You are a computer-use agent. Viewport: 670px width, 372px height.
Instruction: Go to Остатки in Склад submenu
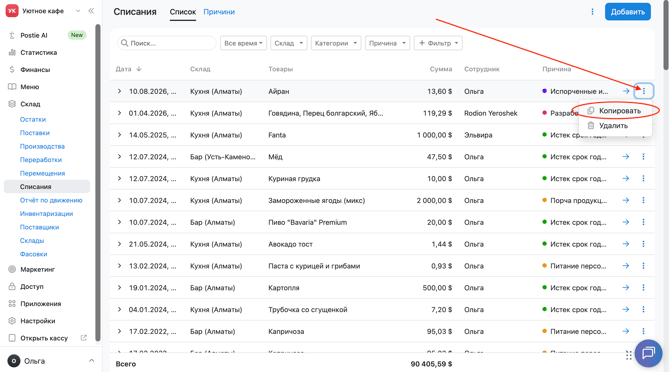coord(33,120)
